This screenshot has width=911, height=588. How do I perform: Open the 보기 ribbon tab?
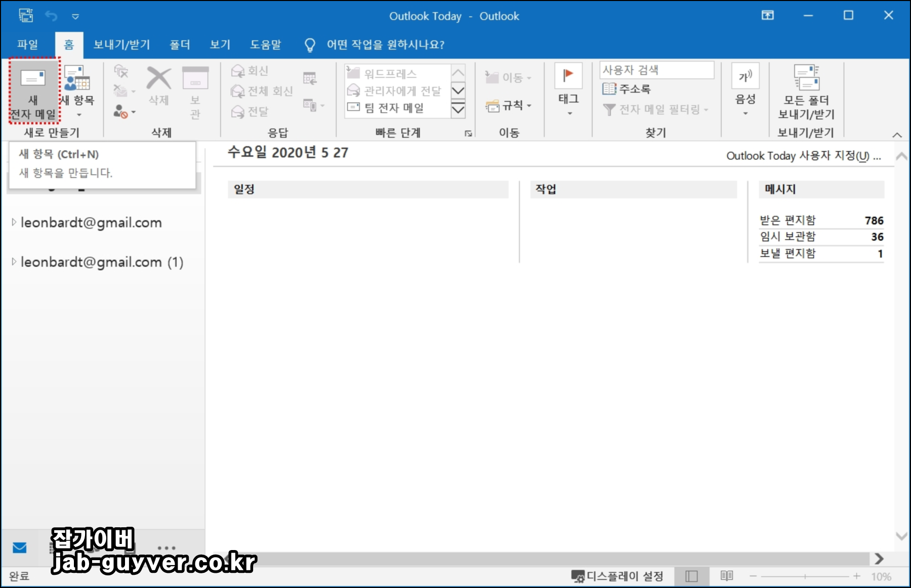pos(220,45)
